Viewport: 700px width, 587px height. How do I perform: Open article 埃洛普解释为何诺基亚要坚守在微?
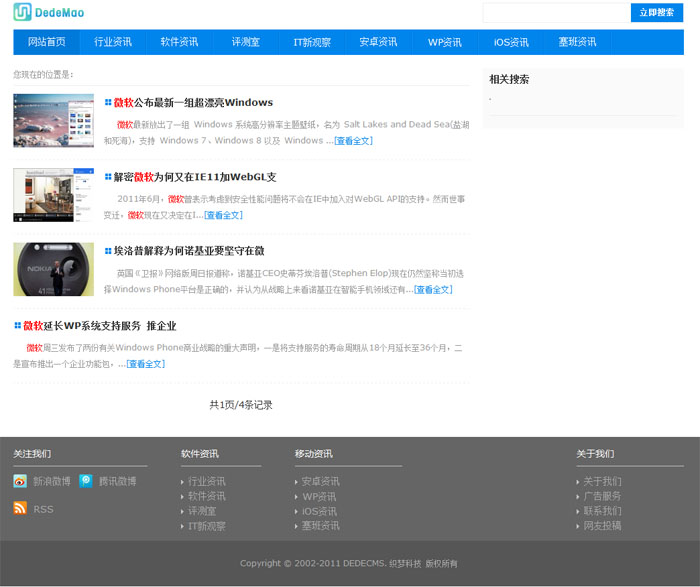pos(189,251)
